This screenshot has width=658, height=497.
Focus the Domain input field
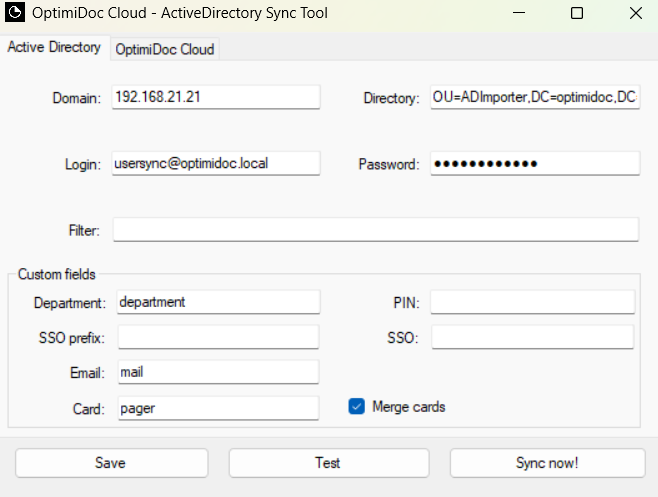point(216,97)
